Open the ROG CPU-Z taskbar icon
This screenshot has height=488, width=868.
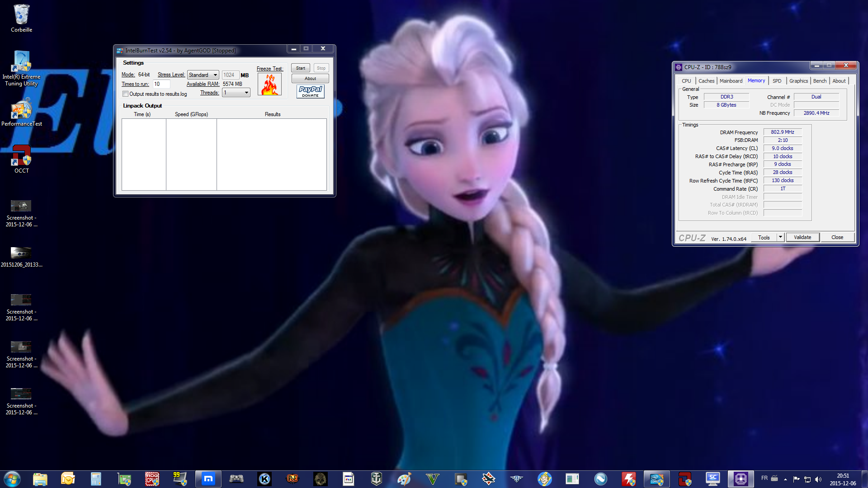coord(152,479)
